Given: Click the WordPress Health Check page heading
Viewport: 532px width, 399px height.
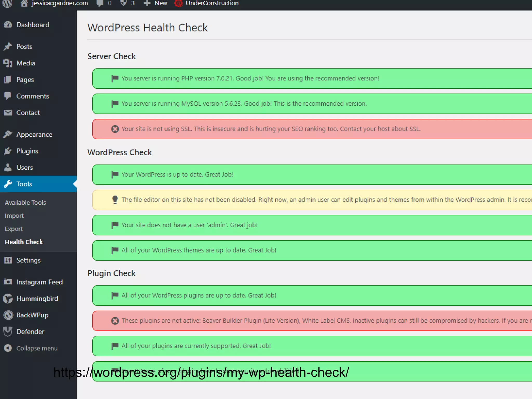Looking at the screenshot, I should [148, 28].
